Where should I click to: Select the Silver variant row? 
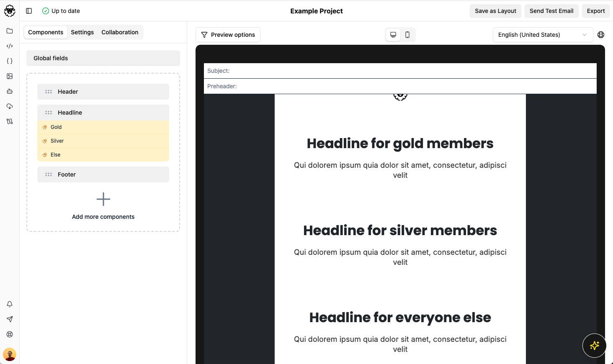(103, 141)
